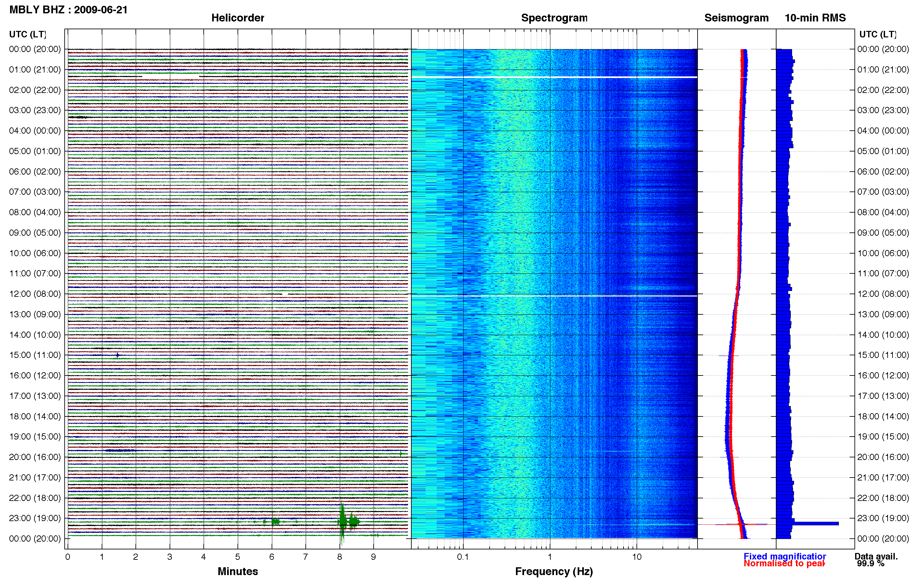This screenshot has width=924, height=578.
Task: Click the 99.9 % availability value
Action: click(x=870, y=563)
